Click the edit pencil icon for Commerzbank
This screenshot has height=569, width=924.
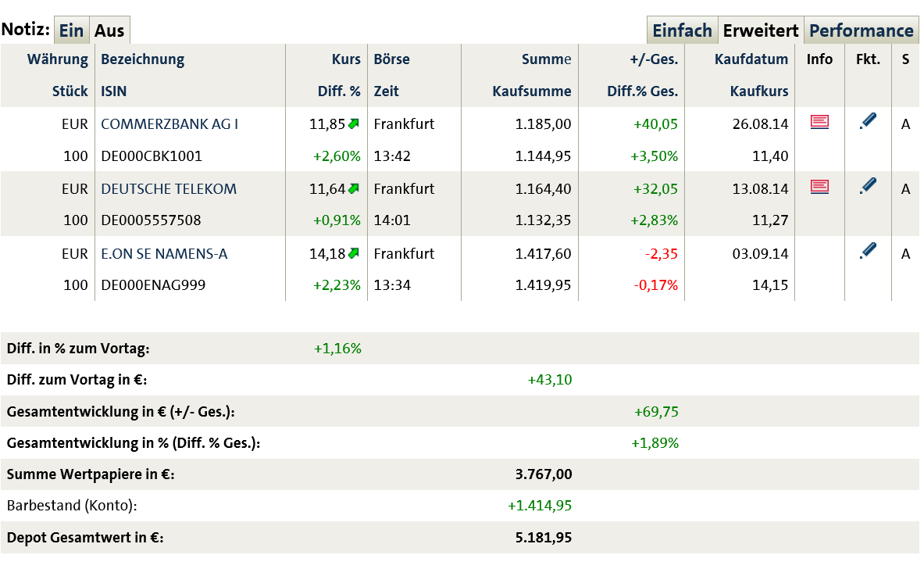[867, 121]
